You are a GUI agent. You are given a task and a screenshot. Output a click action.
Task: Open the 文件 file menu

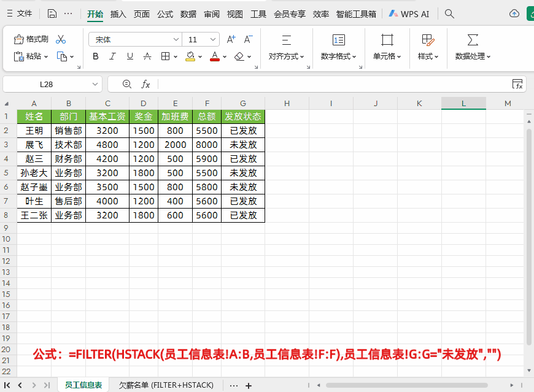pos(20,13)
